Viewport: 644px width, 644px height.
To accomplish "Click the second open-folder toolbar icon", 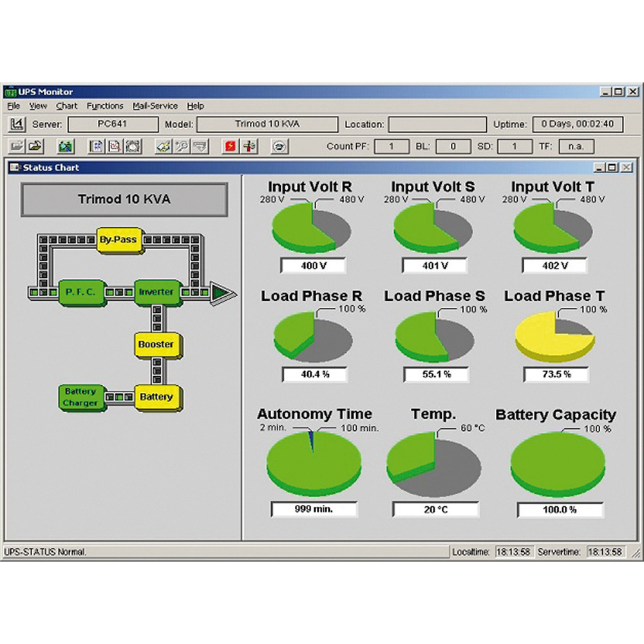I will pos(36,146).
